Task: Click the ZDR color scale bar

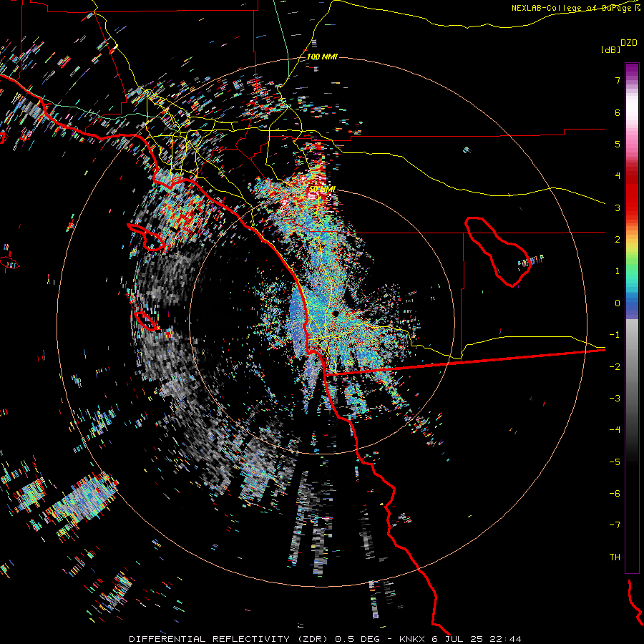Action: point(632,318)
